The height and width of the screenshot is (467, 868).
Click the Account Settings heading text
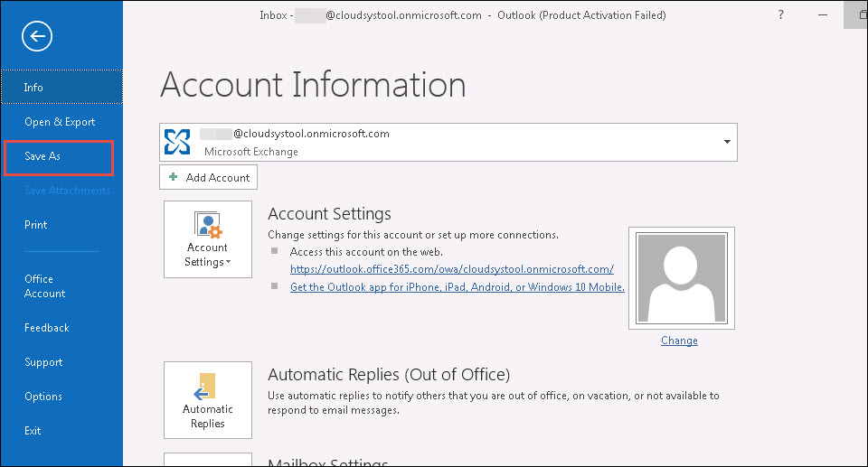click(329, 213)
